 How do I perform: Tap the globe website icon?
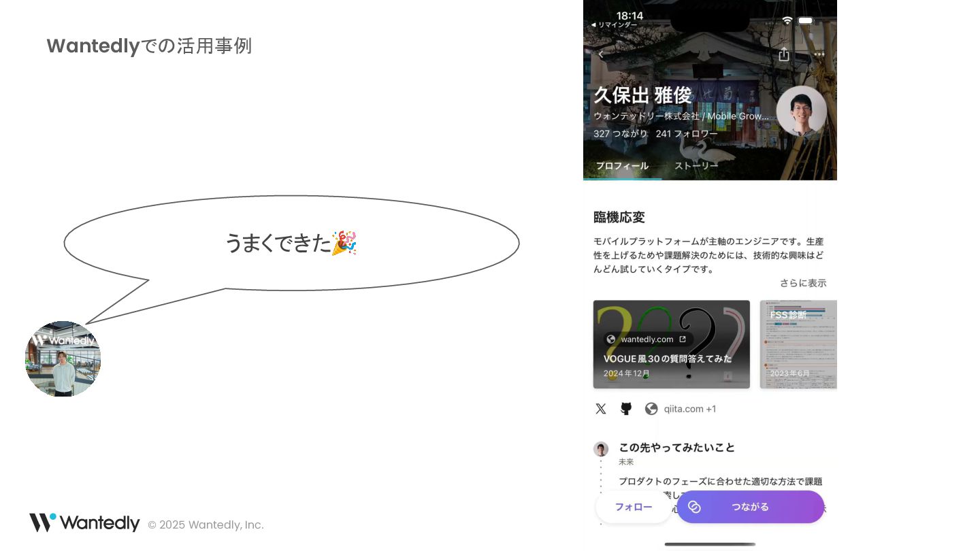click(651, 409)
